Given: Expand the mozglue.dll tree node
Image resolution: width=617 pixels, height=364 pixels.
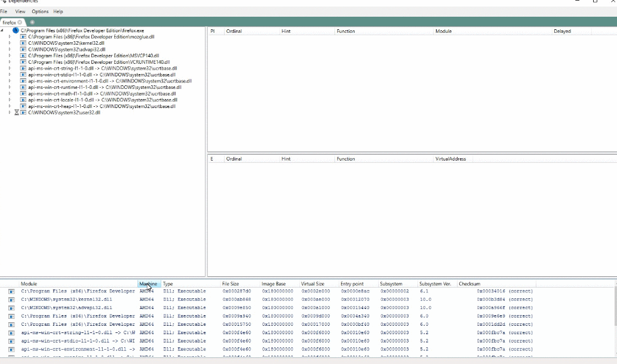Looking at the screenshot, I should pyautogui.click(x=10, y=36).
